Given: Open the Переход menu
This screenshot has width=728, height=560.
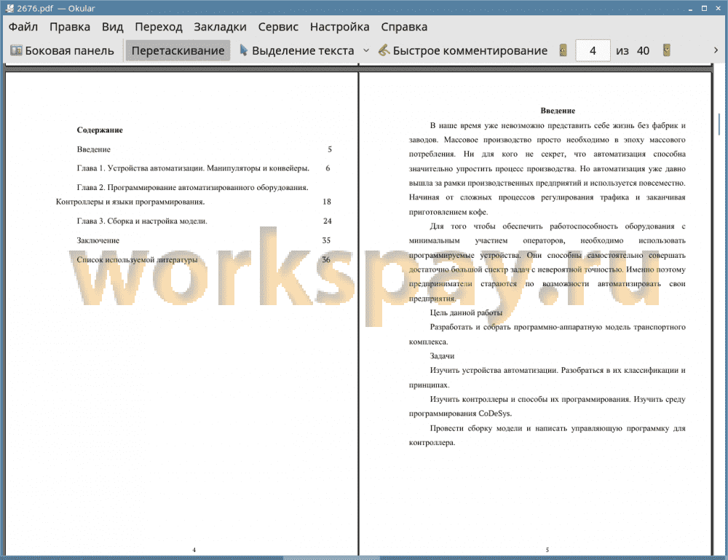Looking at the screenshot, I should (158, 27).
